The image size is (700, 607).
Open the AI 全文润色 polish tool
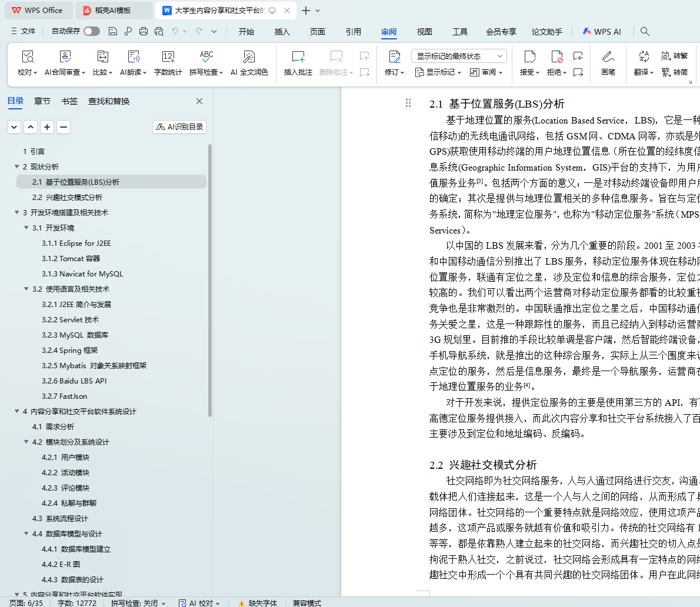[249, 63]
